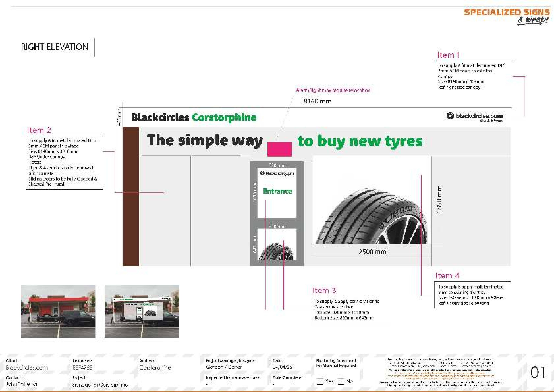Click the client value under Client
554x392 pixels.
pyautogui.click(x=27, y=368)
